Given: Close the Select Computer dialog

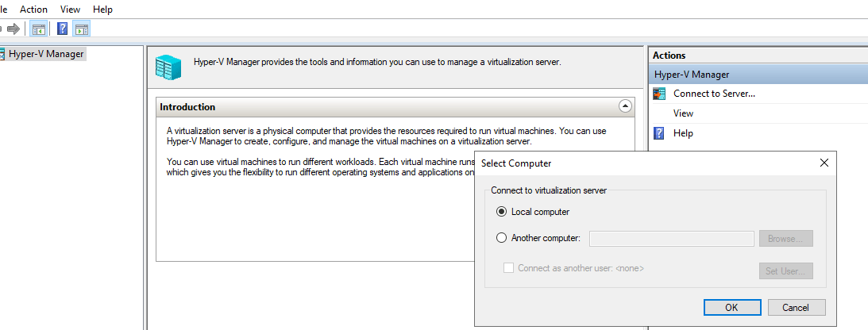Looking at the screenshot, I should tap(824, 163).
